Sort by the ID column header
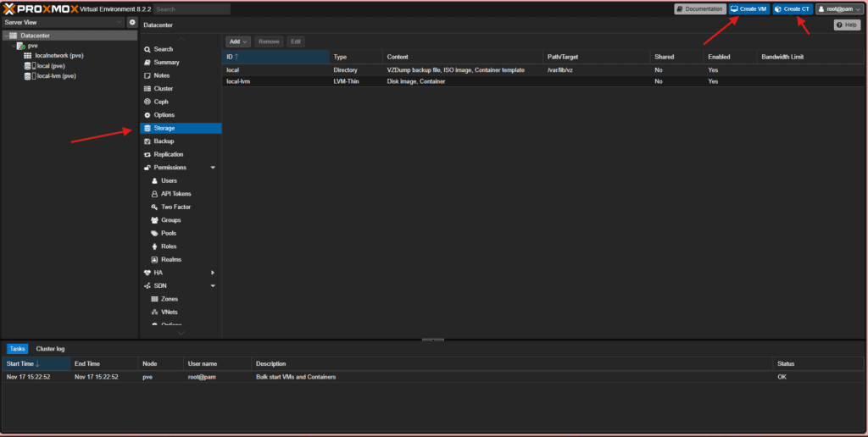The width and height of the screenshot is (868, 437). 275,57
